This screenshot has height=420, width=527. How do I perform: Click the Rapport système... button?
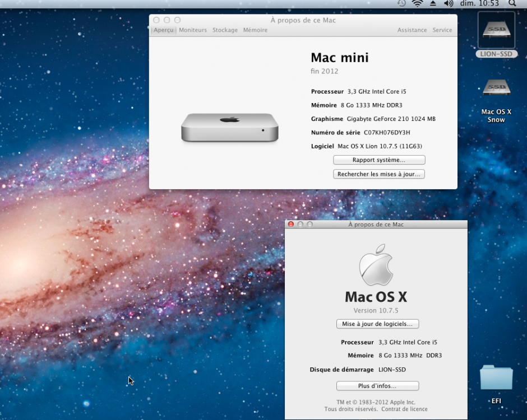point(379,160)
